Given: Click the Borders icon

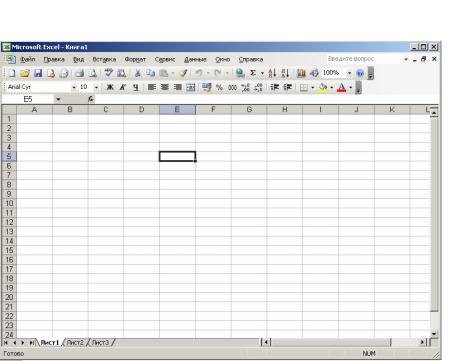Looking at the screenshot, I should tap(304, 88).
